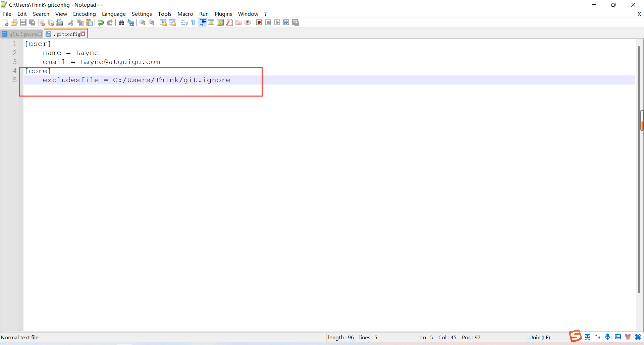
Task: Open the Macro menu
Action: click(x=185, y=14)
